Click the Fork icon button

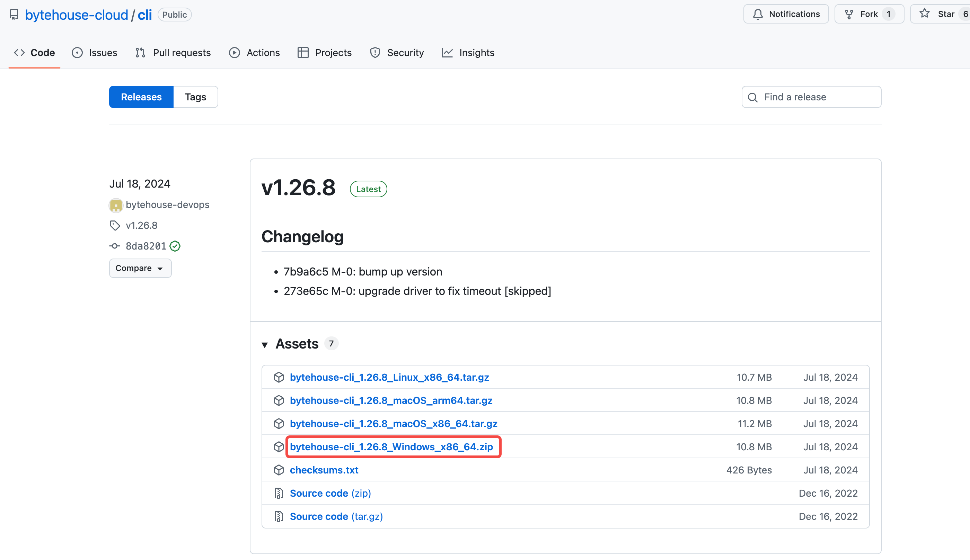tap(849, 14)
